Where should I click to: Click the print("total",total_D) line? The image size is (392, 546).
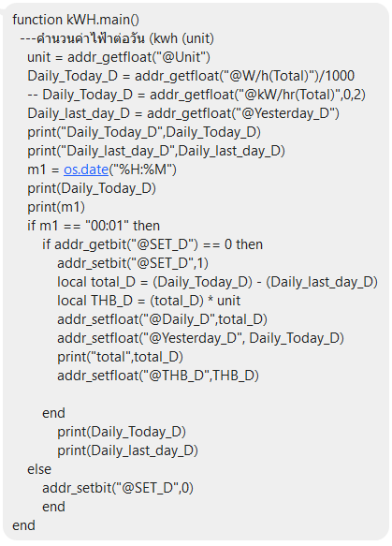(120, 357)
